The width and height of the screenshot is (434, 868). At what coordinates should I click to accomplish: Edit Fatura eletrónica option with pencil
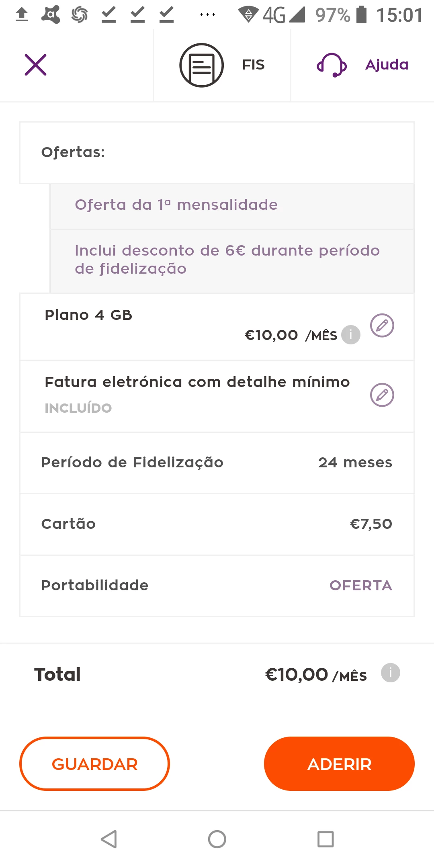382,395
